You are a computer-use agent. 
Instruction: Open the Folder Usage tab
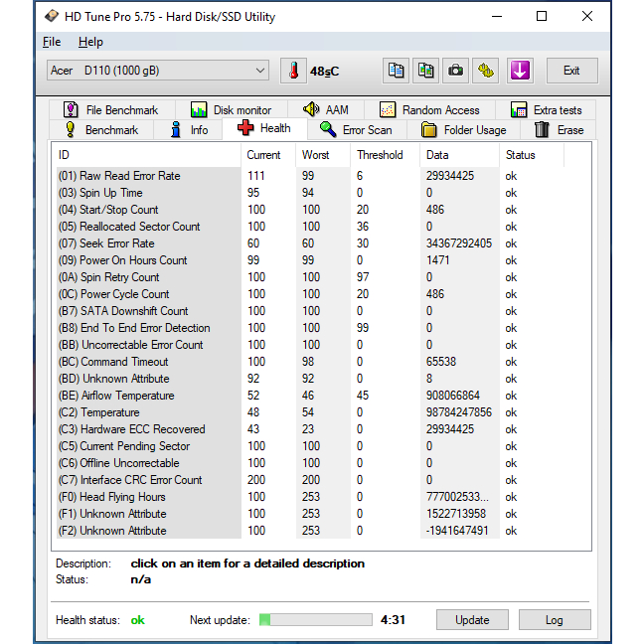(463, 130)
